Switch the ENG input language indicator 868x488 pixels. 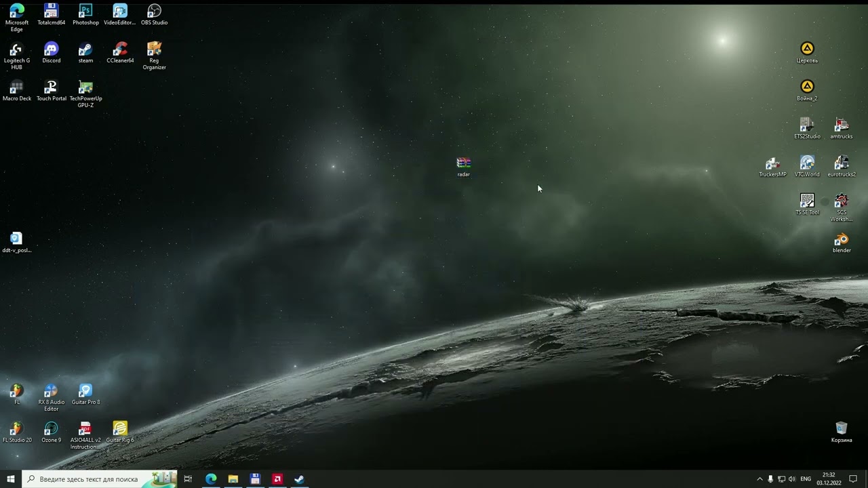(806, 479)
